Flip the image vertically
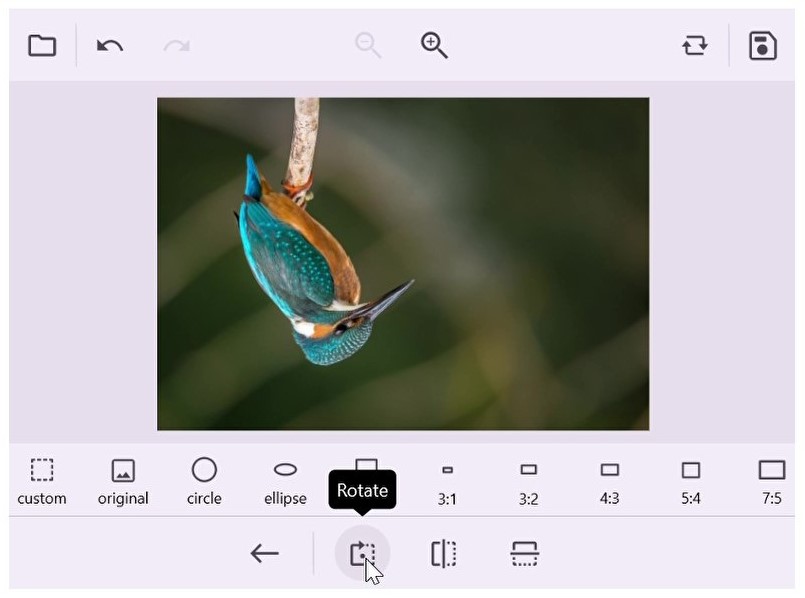The width and height of the screenshot is (805, 598). 522,553
